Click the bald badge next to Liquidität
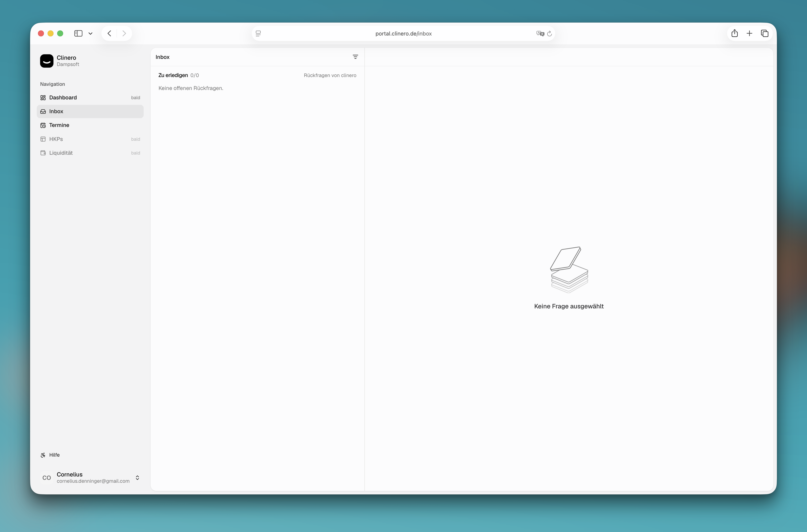 135,153
